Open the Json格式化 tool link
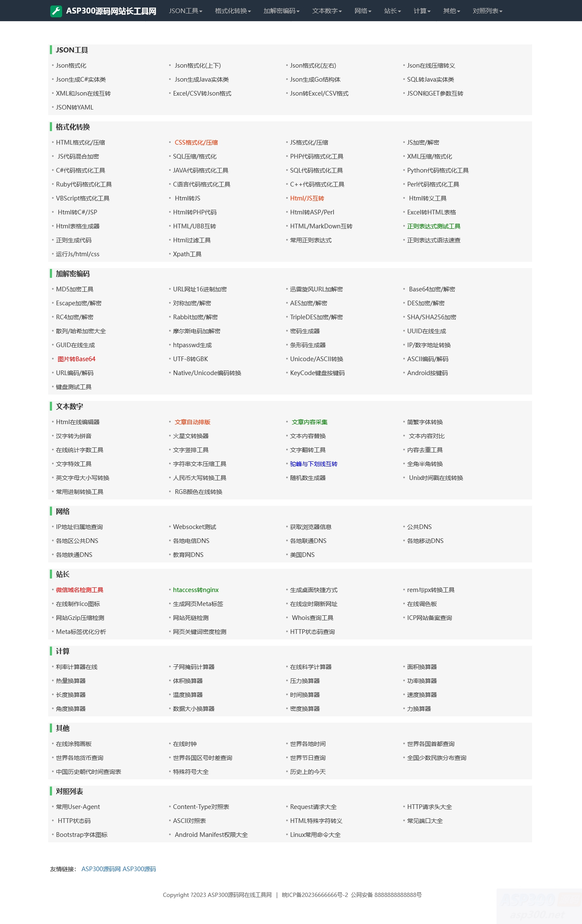The height and width of the screenshot is (924, 582). click(71, 66)
